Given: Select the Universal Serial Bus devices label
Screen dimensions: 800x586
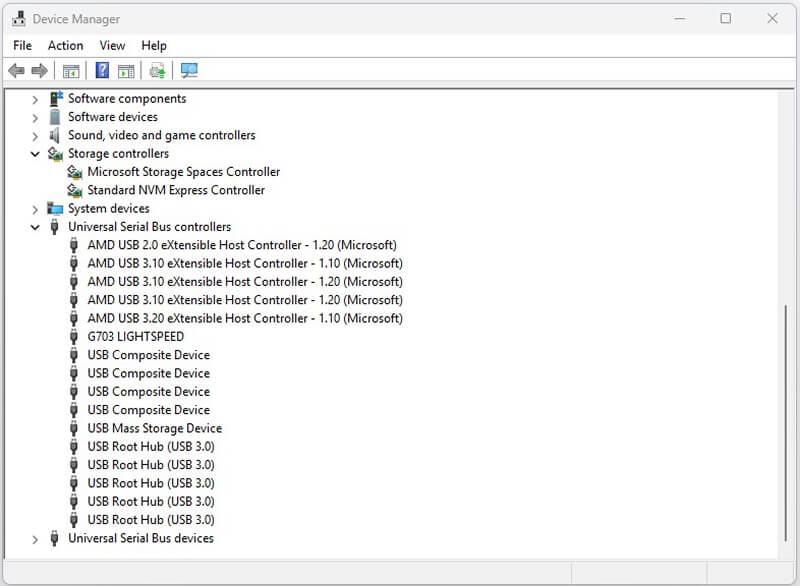Looking at the screenshot, I should 141,538.
